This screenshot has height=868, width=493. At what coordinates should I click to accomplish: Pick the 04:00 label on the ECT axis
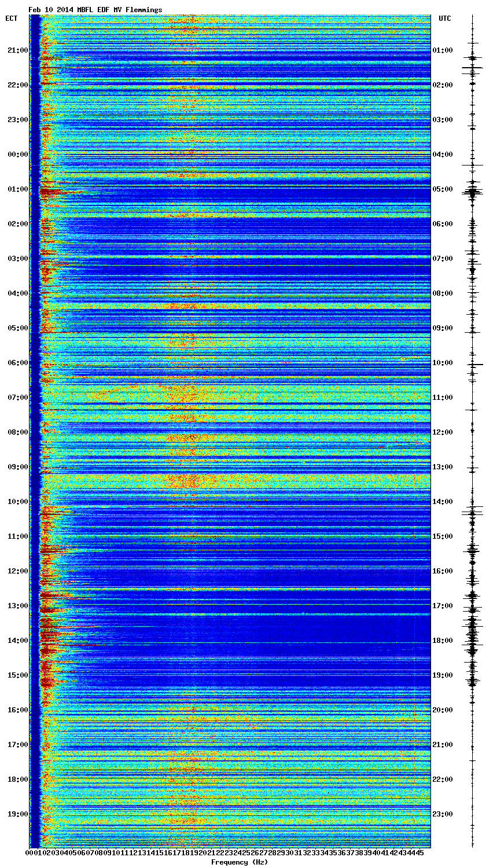coord(17,293)
